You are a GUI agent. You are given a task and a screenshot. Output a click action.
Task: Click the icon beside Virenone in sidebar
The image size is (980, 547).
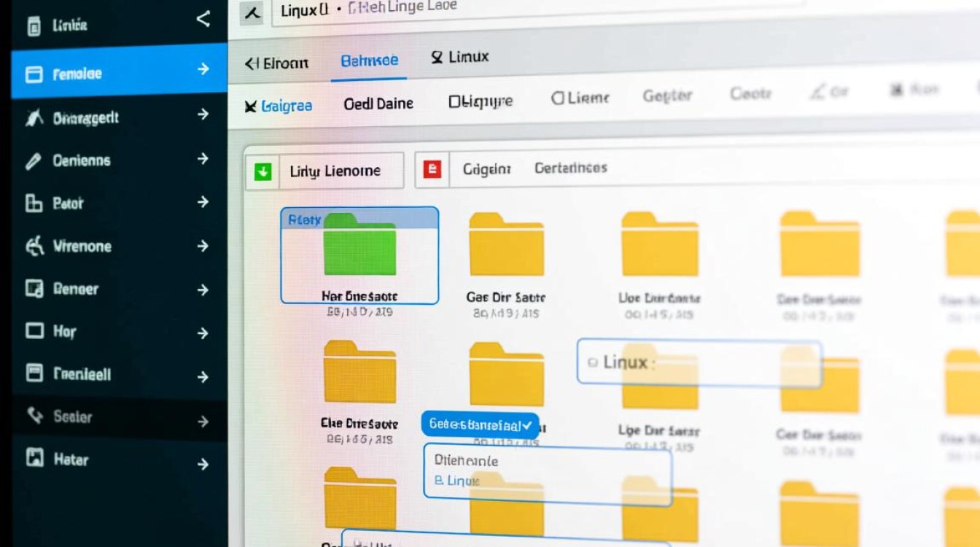(34, 247)
